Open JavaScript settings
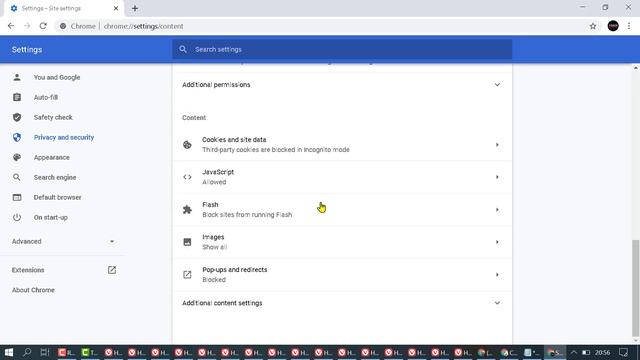This screenshot has height=360, width=640. (x=342, y=177)
